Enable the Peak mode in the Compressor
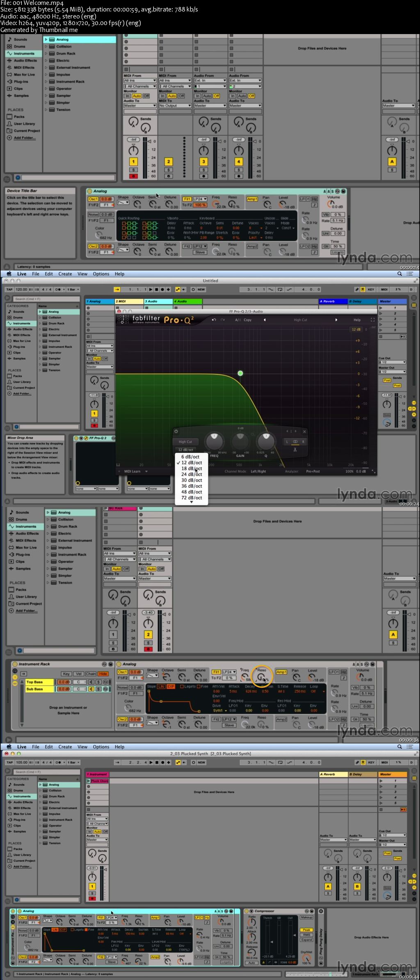The width and height of the screenshot is (420, 980). point(306,930)
